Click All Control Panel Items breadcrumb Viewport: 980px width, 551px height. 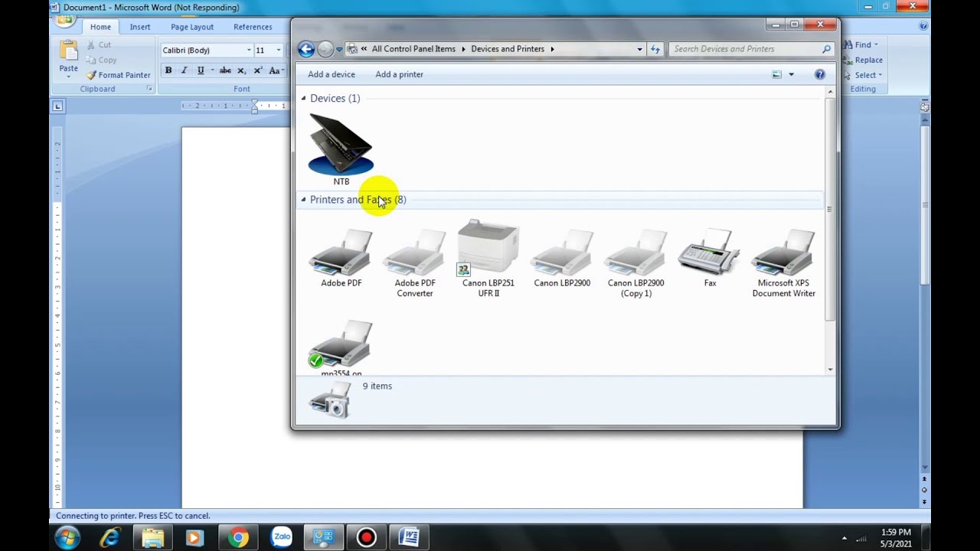413,49
